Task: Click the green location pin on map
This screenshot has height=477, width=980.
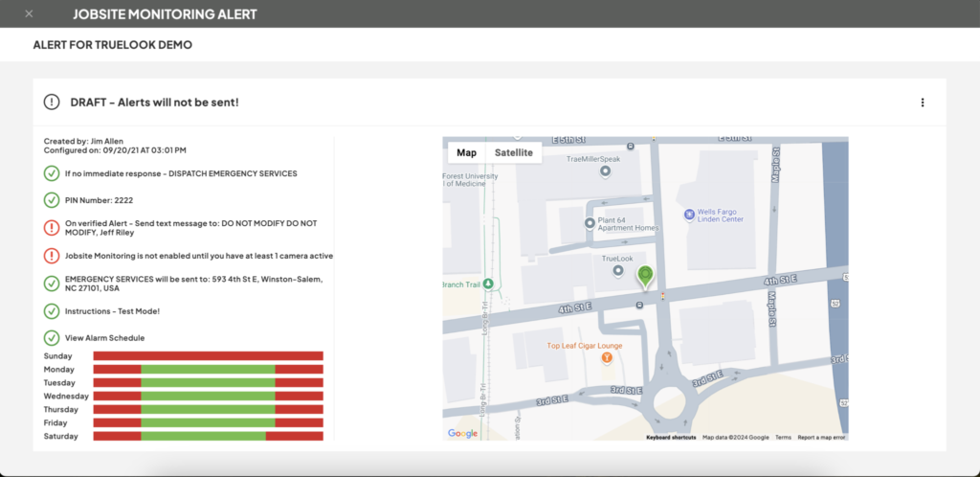Action: 646,276
